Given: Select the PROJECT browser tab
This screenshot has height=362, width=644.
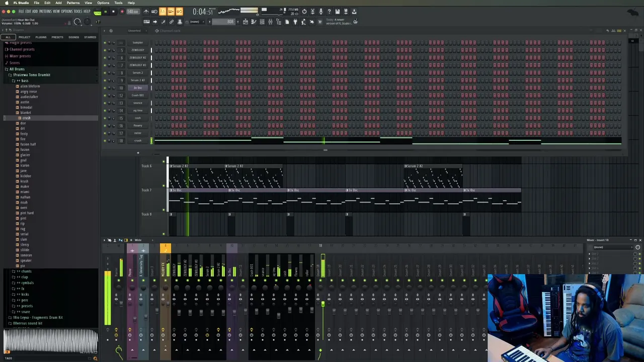Looking at the screenshot, I should [24, 37].
